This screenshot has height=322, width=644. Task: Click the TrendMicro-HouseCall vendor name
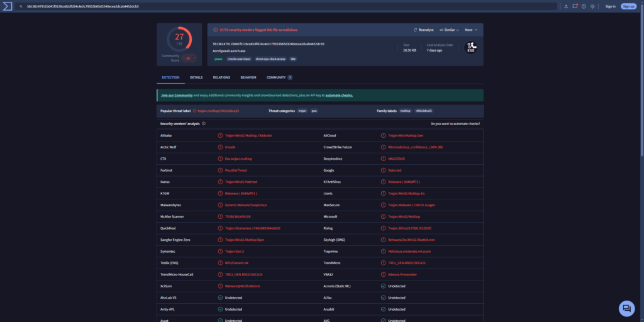(x=177, y=274)
